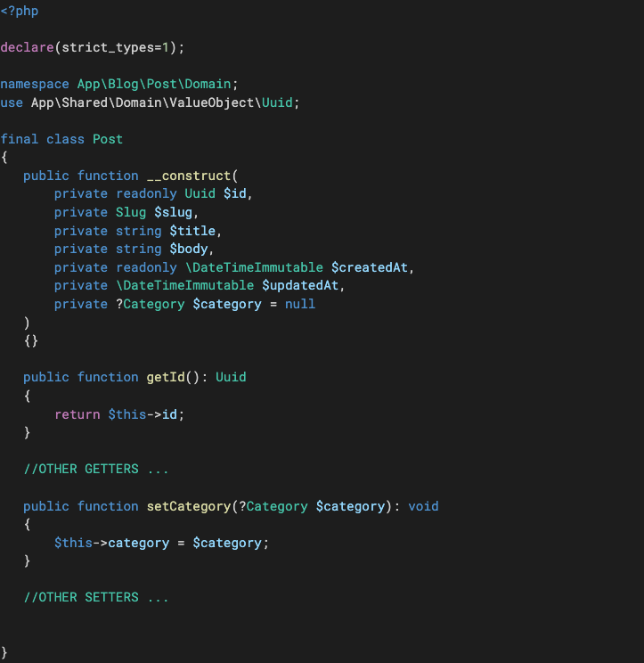Click Uuid in the use import line
The width and height of the screenshot is (644, 663).
point(281,102)
